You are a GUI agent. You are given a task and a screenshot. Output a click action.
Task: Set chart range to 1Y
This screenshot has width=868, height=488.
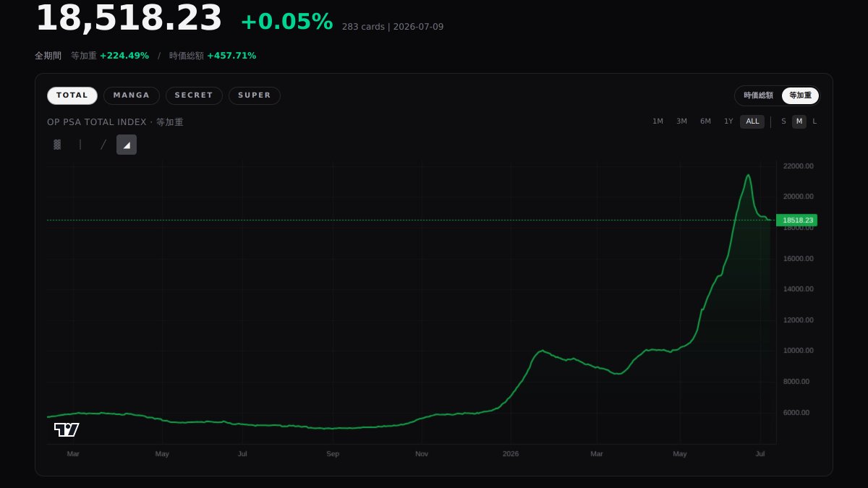pyautogui.click(x=728, y=121)
